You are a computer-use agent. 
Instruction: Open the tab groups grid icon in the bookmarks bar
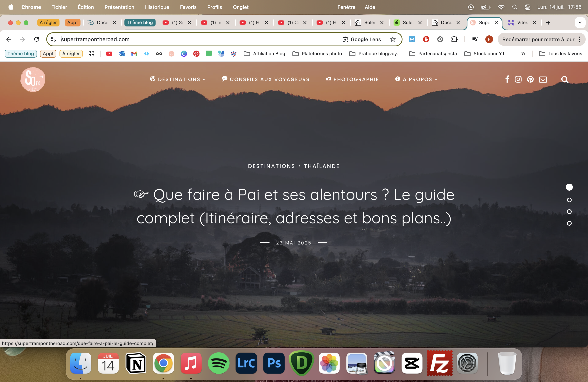tap(91, 54)
